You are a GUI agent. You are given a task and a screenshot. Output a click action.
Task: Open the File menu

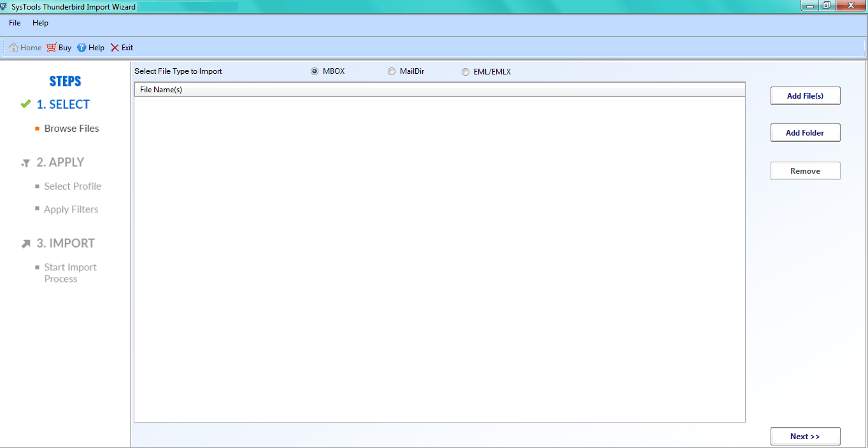[x=15, y=23]
